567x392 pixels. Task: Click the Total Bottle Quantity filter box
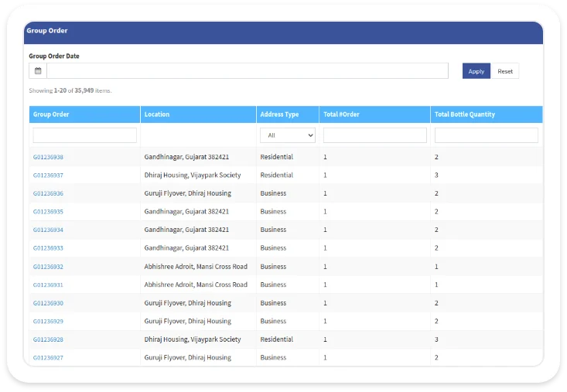[x=487, y=135]
